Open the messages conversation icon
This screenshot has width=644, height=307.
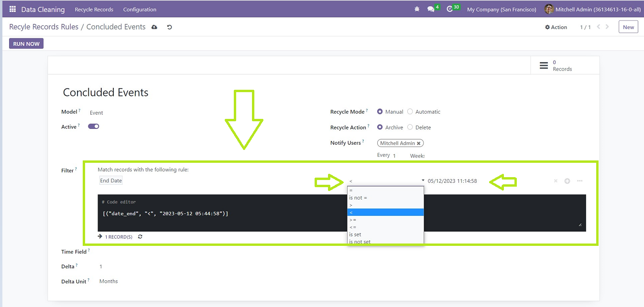coord(431,9)
